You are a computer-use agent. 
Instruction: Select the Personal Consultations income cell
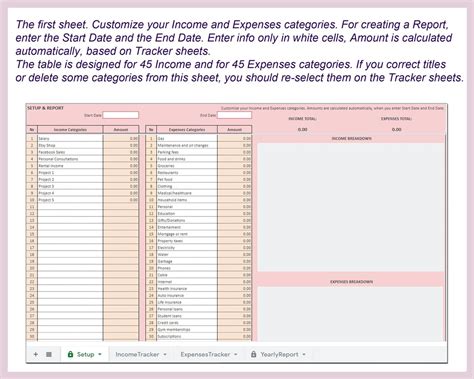point(70,159)
